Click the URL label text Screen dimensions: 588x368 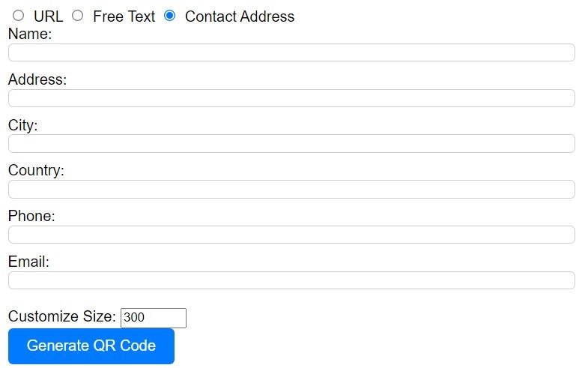click(x=49, y=16)
